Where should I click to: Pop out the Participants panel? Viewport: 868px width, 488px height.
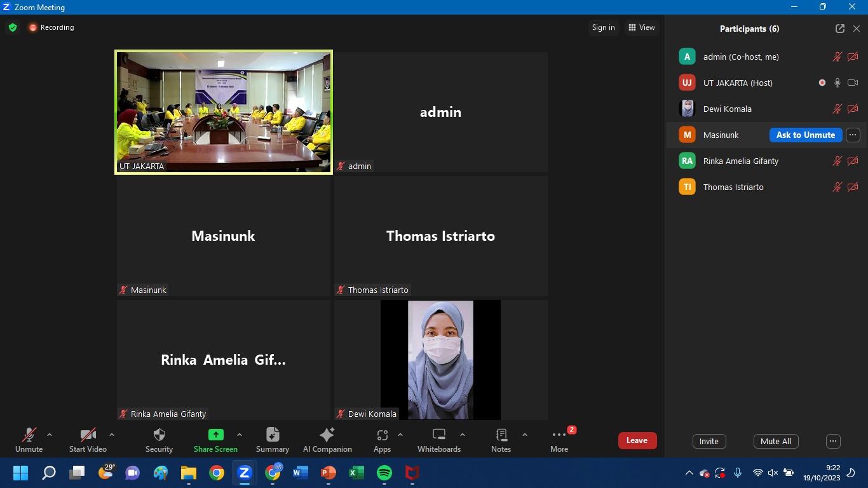click(840, 29)
